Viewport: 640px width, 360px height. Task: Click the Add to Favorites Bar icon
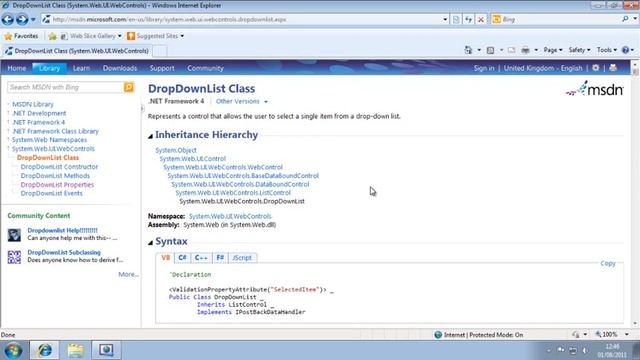pos(52,36)
